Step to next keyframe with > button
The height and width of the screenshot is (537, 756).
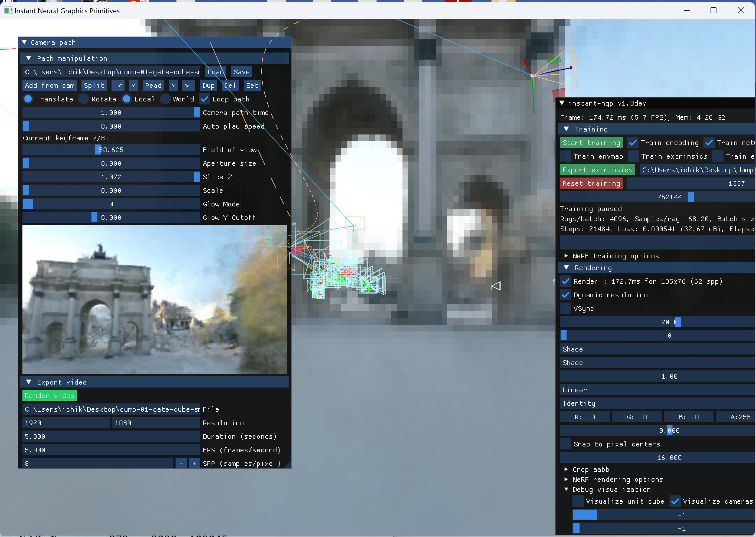[173, 86]
